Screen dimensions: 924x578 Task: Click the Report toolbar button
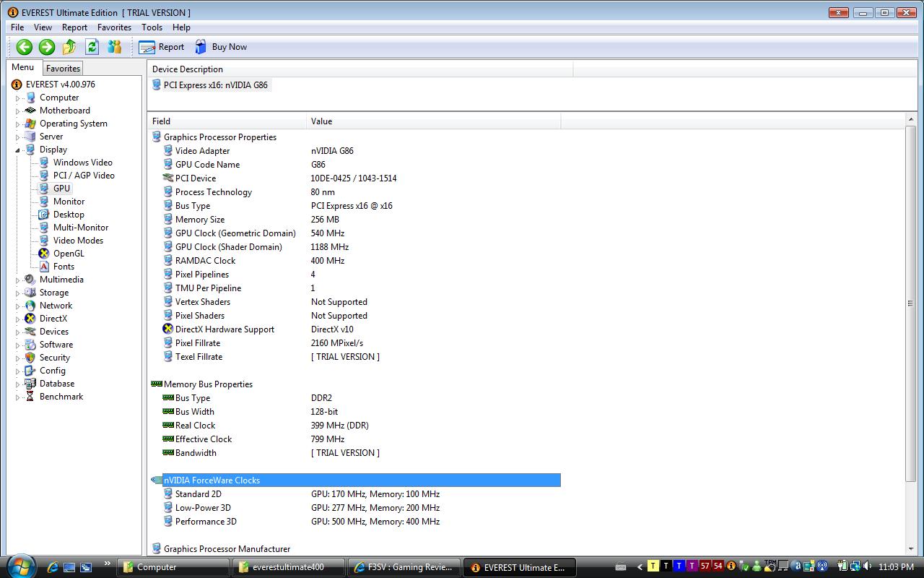tap(162, 47)
